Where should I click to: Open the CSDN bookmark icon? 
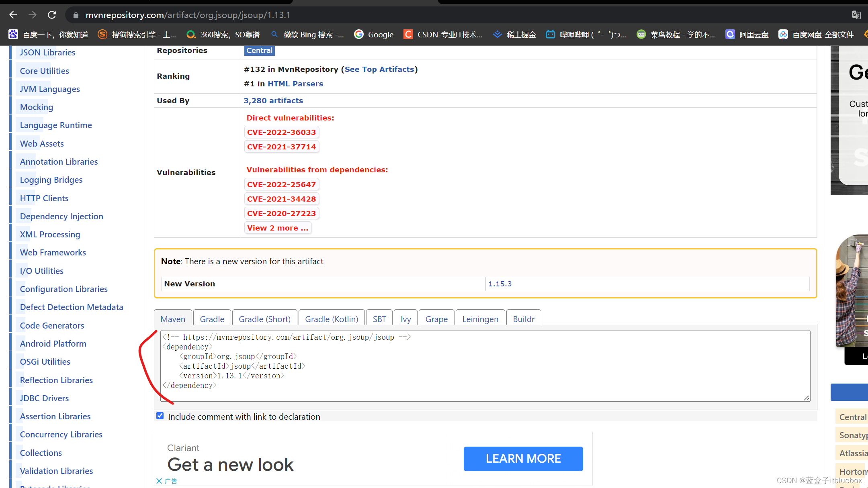coord(408,35)
